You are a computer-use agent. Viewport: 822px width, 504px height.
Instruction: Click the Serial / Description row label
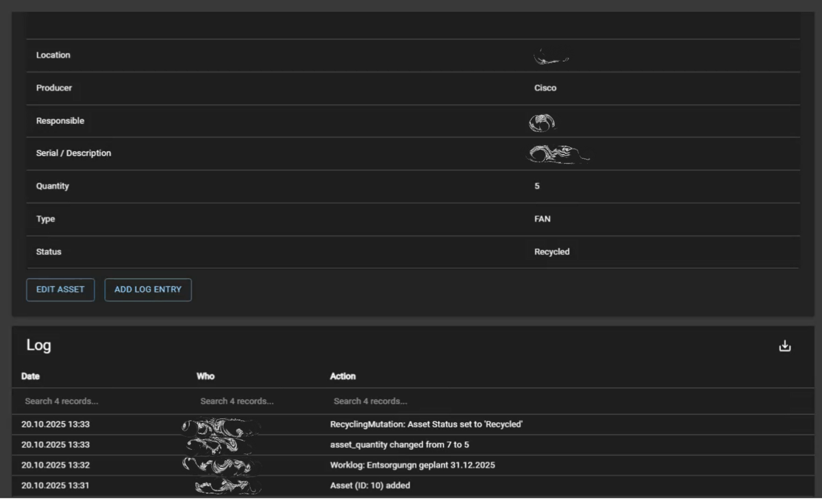click(73, 153)
